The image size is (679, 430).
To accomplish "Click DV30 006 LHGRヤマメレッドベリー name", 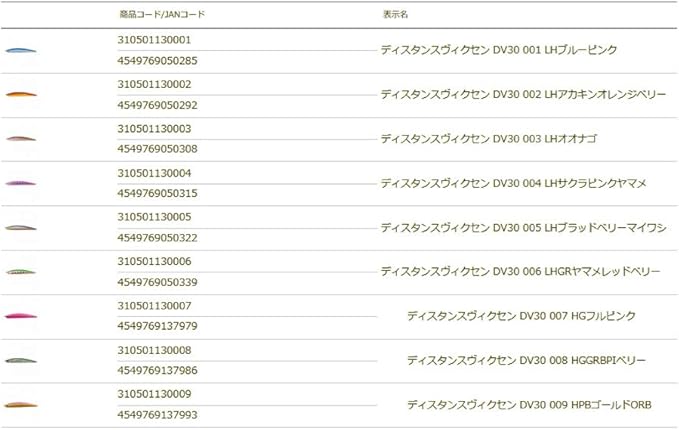I will (520, 271).
